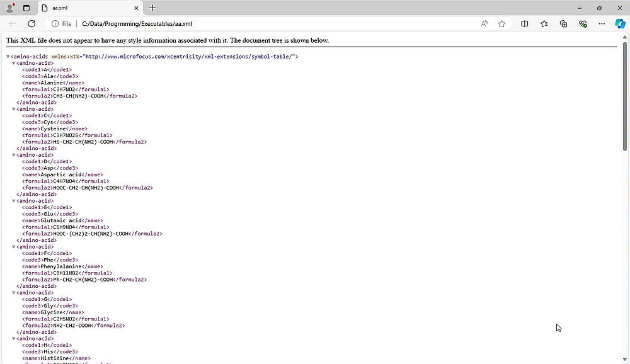Image resolution: width=630 pixels, height=364 pixels.
Task: Collapse the Phenylalanine amino-acid node
Action: [x=14, y=247]
